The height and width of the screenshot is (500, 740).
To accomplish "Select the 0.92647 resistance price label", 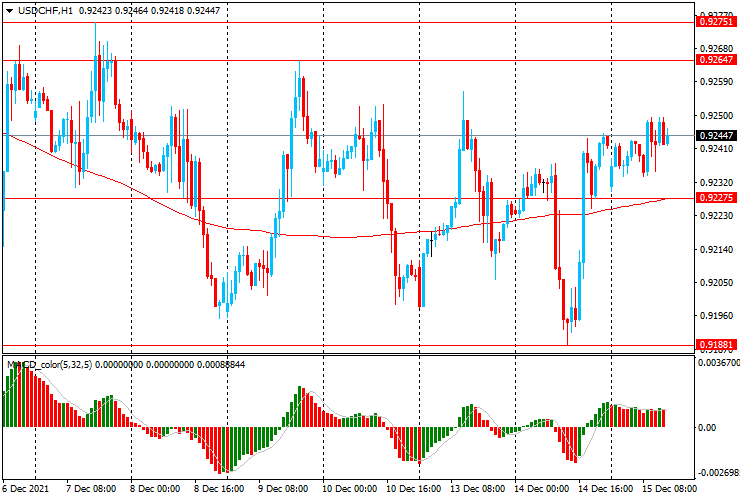I will point(716,60).
